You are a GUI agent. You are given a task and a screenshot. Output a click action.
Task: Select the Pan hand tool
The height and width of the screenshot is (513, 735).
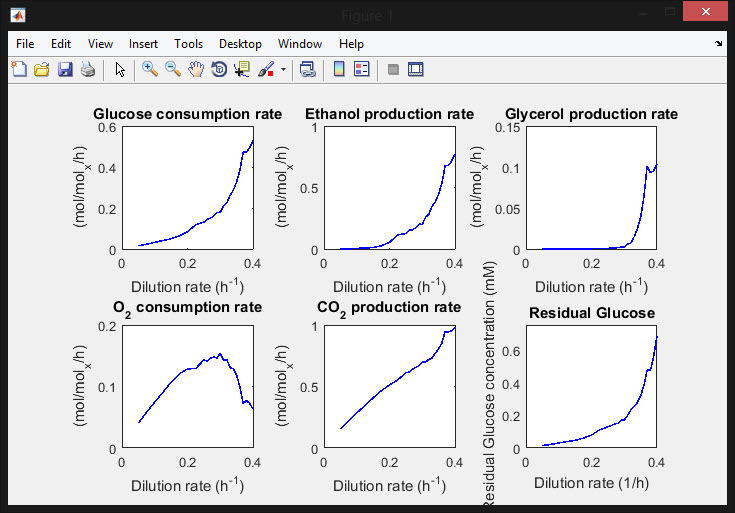(196, 69)
